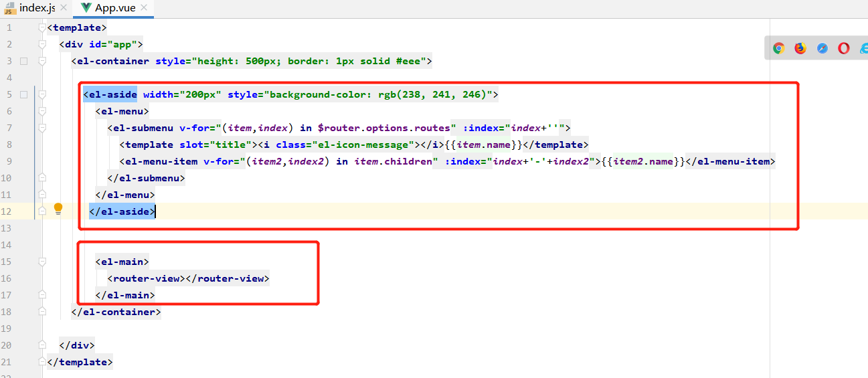
Task: Fold the el-container block on line 3
Action: 42,61
